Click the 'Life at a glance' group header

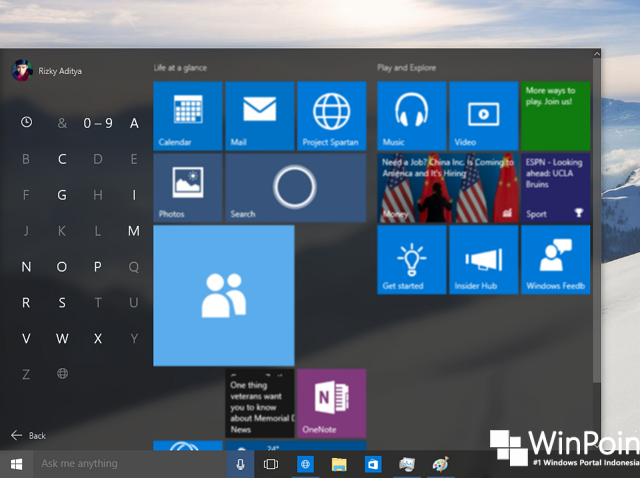180,68
